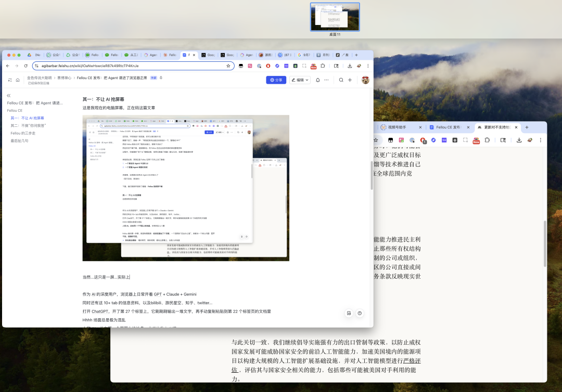This screenshot has width=562, height=392.
Task: Open Extensions puzzle icon in rear window
Action: (x=487, y=140)
